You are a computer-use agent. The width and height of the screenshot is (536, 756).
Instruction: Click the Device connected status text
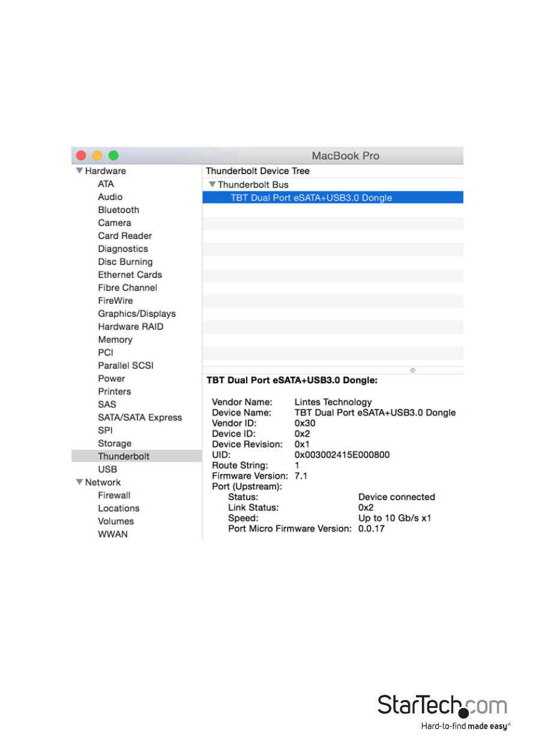397,497
